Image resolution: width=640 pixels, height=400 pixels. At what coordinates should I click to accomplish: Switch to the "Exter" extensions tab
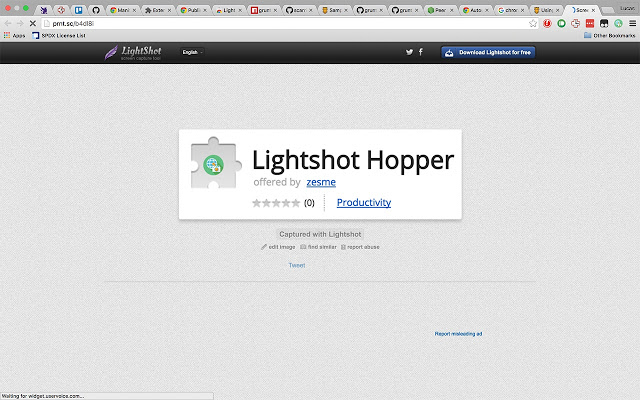(157, 10)
